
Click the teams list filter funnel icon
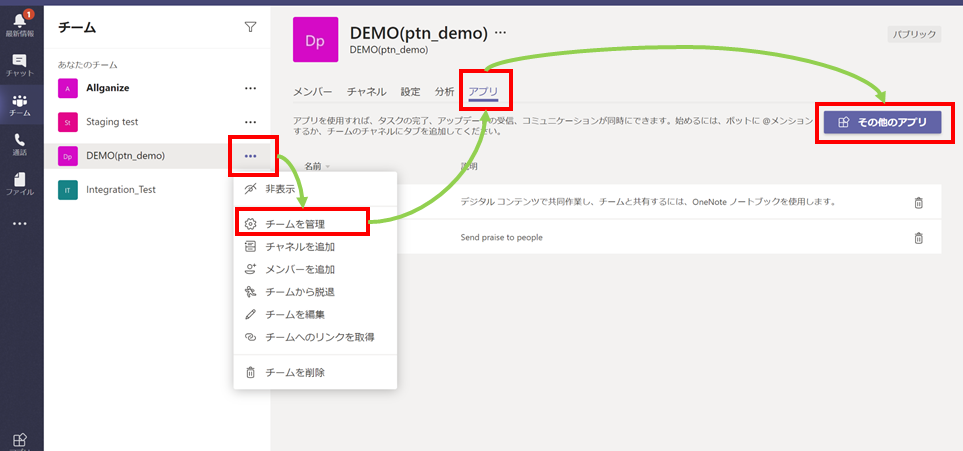click(250, 26)
